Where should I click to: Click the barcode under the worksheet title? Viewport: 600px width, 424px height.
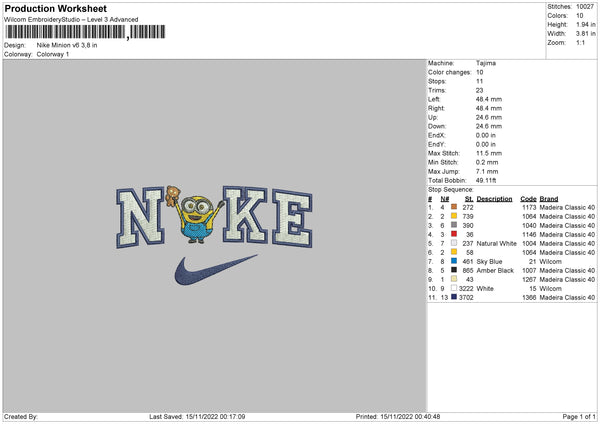tap(85, 32)
